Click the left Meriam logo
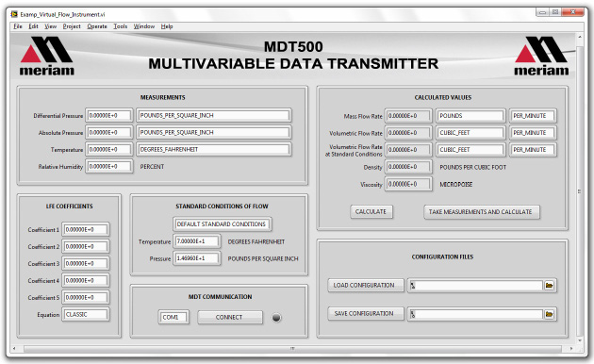The image size is (594, 364). click(x=46, y=57)
